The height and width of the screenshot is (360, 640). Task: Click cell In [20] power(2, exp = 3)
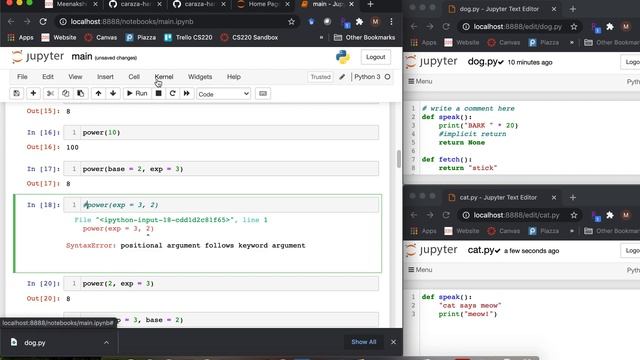(x=229, y=283)
